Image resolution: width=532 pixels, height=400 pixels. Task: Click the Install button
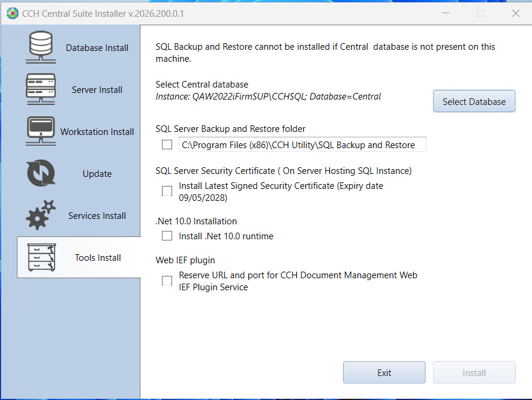click(474, 372)
